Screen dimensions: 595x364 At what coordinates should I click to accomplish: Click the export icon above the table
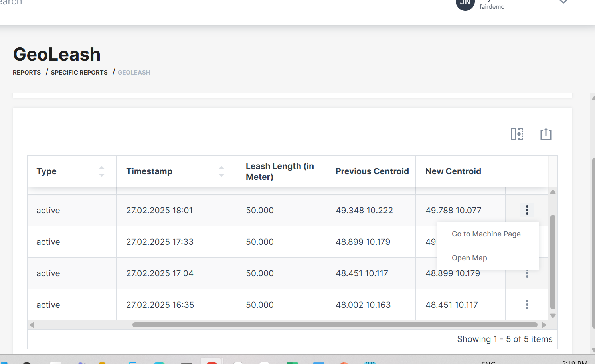coord(546,134)
